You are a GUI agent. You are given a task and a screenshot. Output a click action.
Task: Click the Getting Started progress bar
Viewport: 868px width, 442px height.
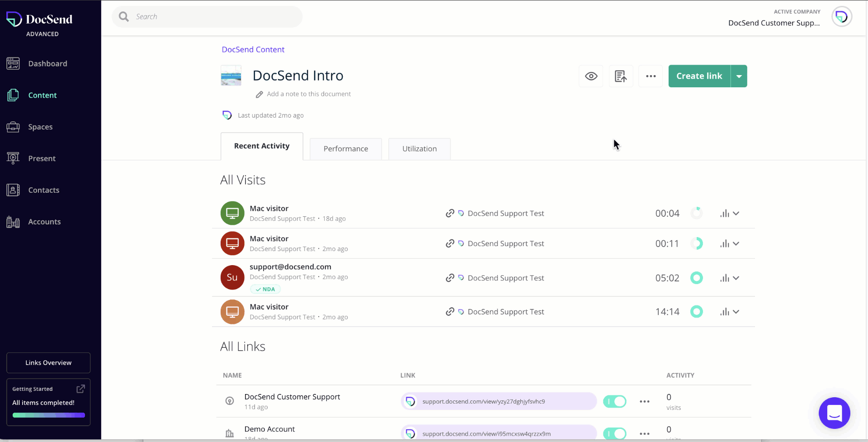tap(48, 415)
